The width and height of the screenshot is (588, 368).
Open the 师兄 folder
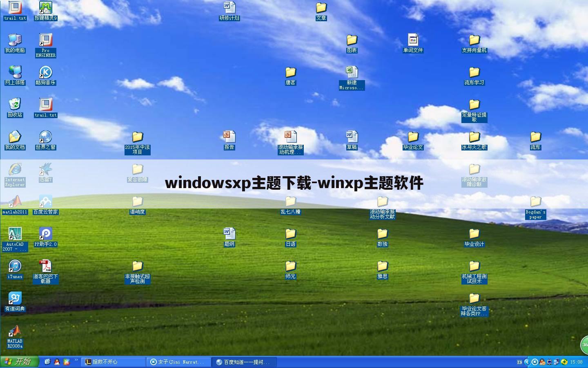click(290, 269)
